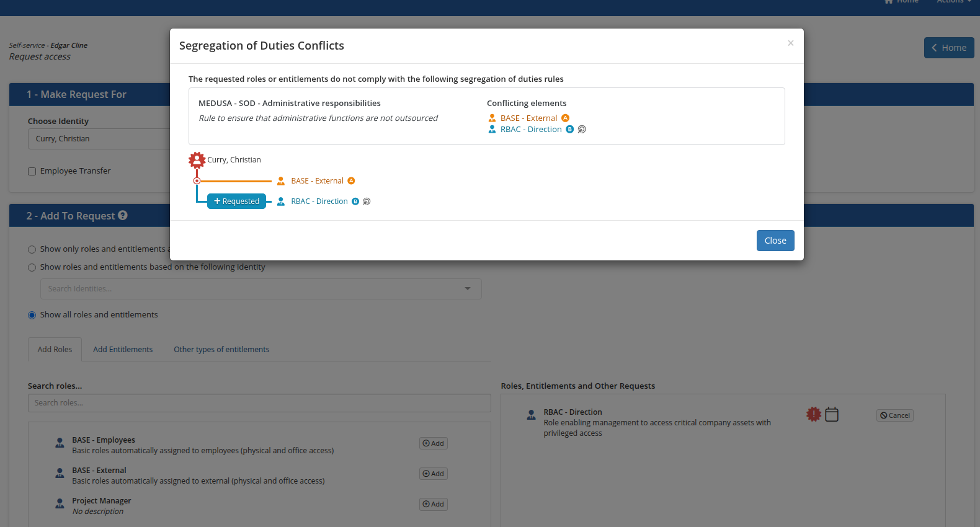Open the calendar icon for RBAC - Direction request
The height and width of the screenshot is (527, 980).
(832, 414)
